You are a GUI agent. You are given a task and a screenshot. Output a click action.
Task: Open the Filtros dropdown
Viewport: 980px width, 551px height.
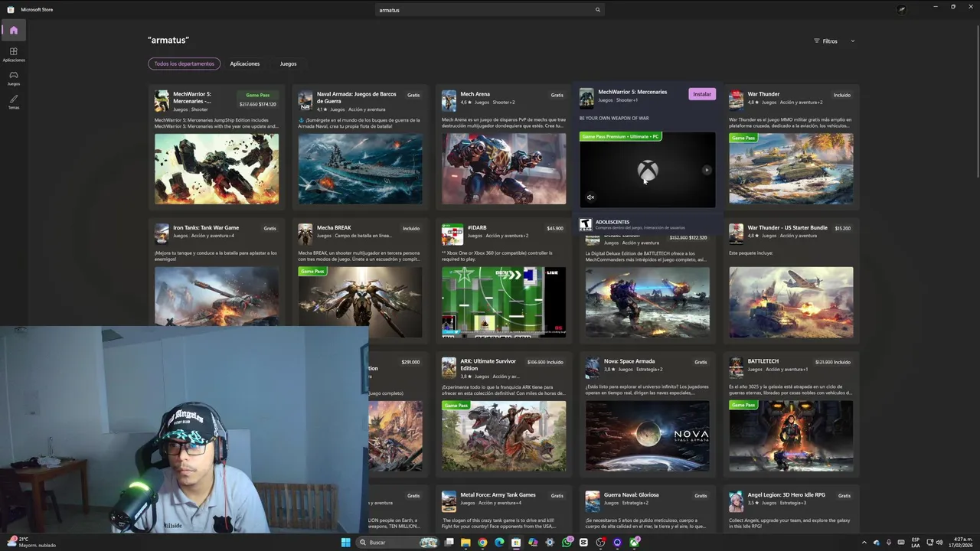click(x=834, y=41)
